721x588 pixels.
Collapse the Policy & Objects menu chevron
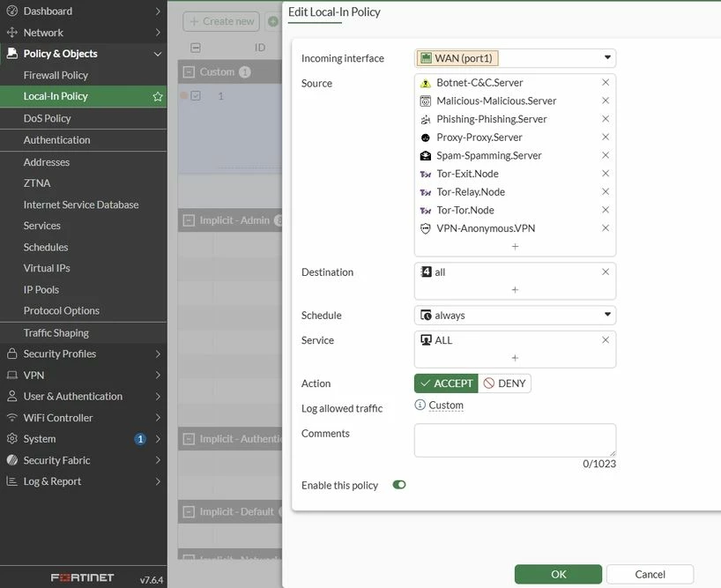[157, 54]
